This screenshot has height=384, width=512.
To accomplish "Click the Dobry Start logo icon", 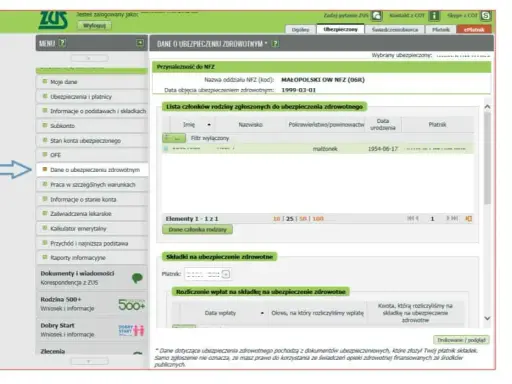I will (x=131, y=330).
